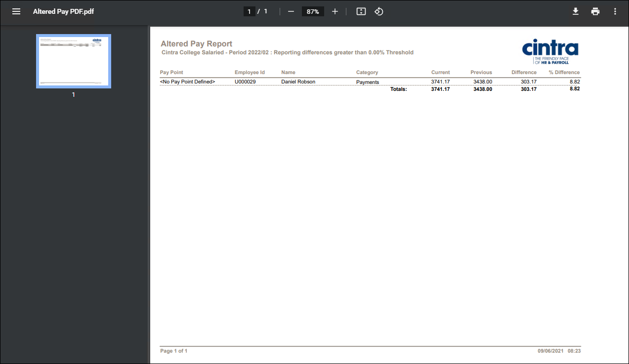Rotate the document counterclockwise

pos(379,11)
